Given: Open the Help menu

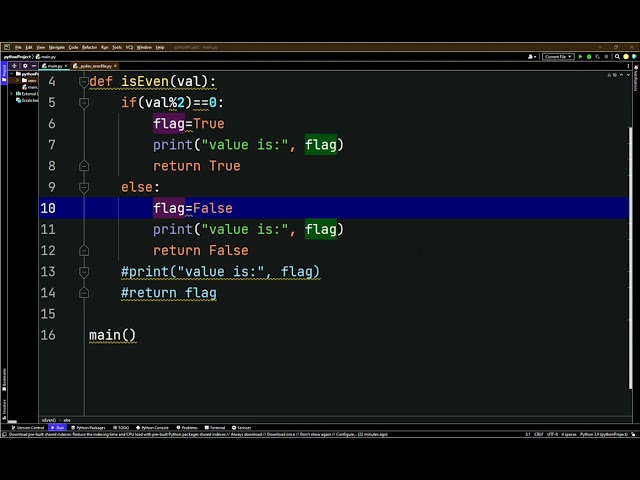Looking at the screenshot, I should [x=160, y=47].
